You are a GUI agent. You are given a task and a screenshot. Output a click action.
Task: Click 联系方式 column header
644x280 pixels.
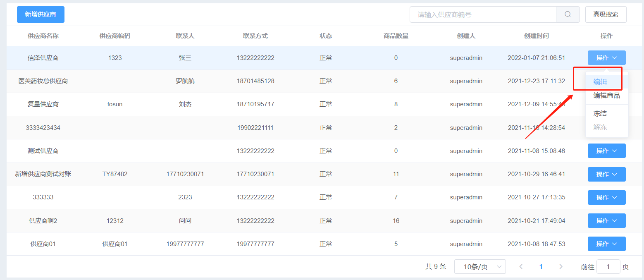[255, 36]
